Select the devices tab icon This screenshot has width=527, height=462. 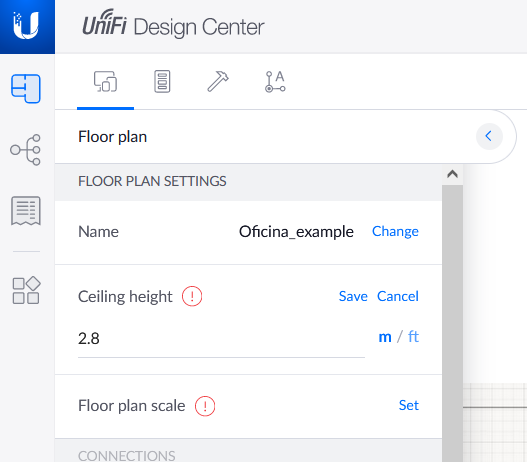[x=105, y=81]
